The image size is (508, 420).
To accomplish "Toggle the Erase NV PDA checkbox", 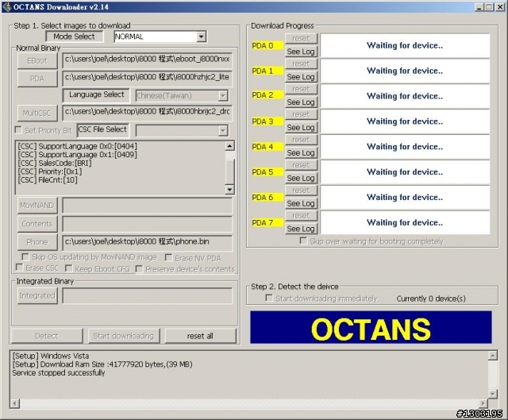I will coord(168,257).
